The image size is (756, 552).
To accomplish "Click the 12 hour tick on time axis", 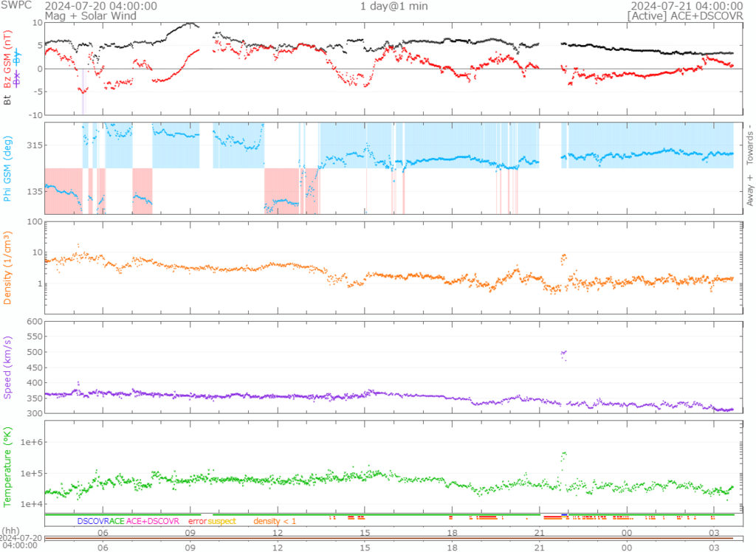I will 278,532.
